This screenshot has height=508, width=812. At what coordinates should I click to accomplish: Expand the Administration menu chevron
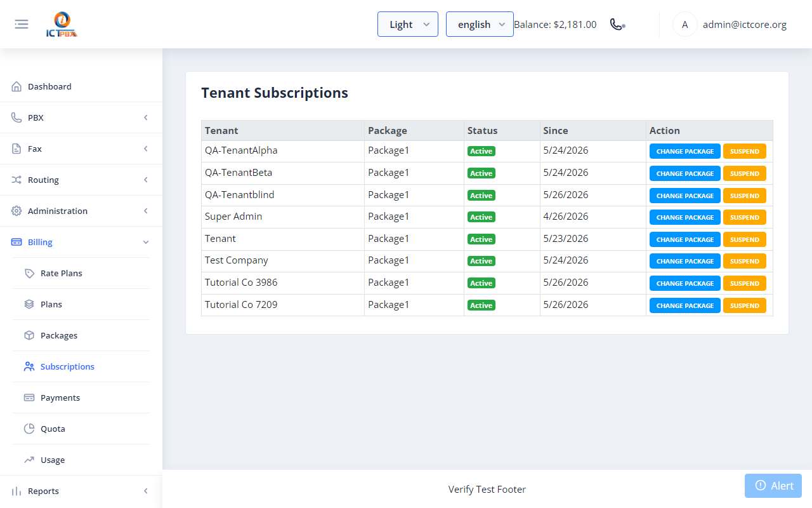[146, 211]
